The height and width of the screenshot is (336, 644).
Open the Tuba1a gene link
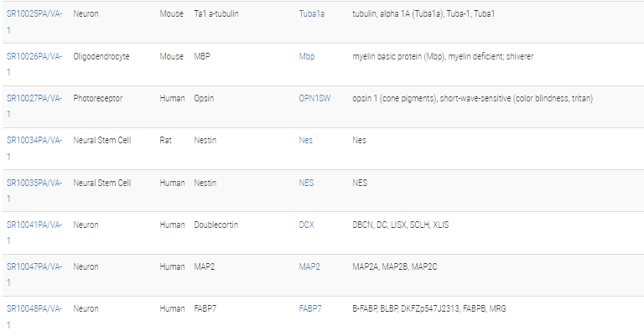coord(312,13)
